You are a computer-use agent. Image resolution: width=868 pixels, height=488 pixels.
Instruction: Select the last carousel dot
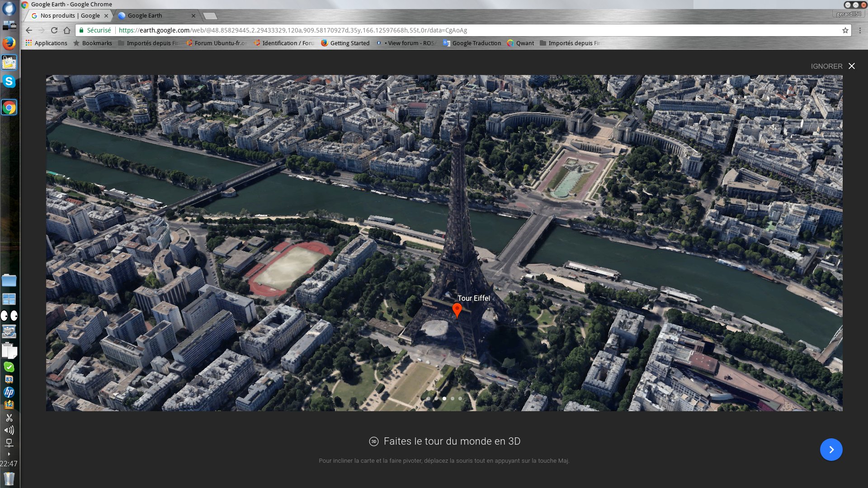click(460, 399)
